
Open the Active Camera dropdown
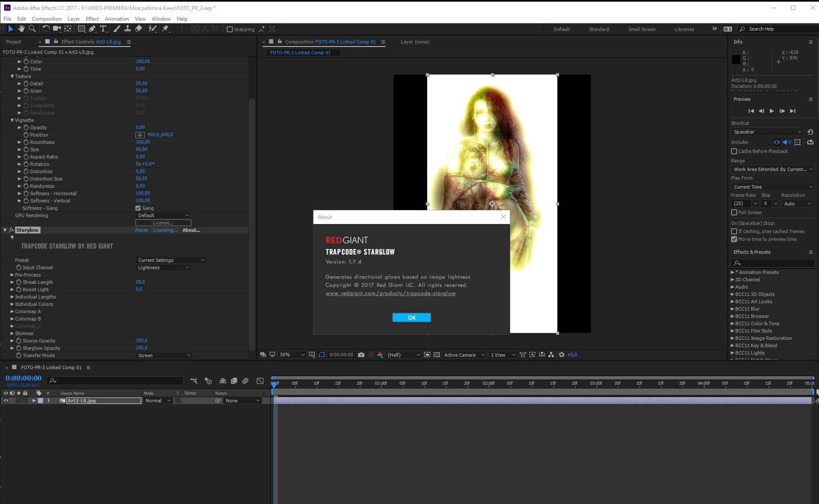coord(464,355)
